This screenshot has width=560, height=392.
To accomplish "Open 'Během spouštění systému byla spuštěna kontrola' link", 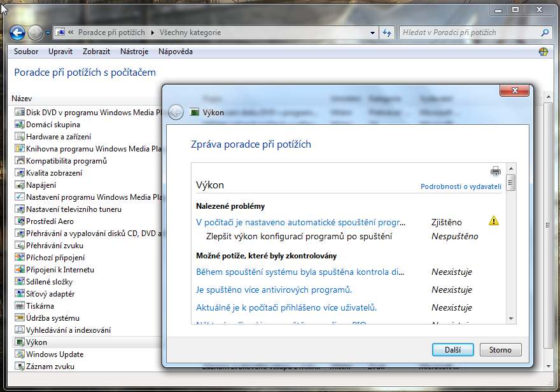I will coord(300,272).
